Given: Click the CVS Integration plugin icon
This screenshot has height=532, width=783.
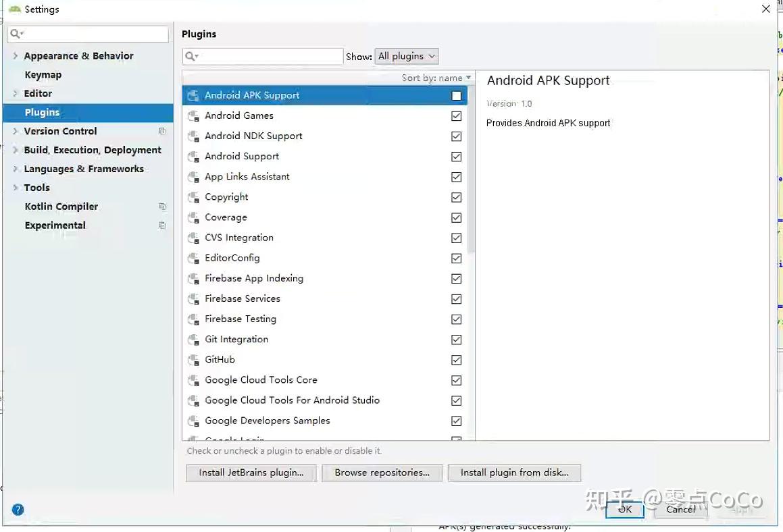Looking at the screenshot, I should coord(193,238).
